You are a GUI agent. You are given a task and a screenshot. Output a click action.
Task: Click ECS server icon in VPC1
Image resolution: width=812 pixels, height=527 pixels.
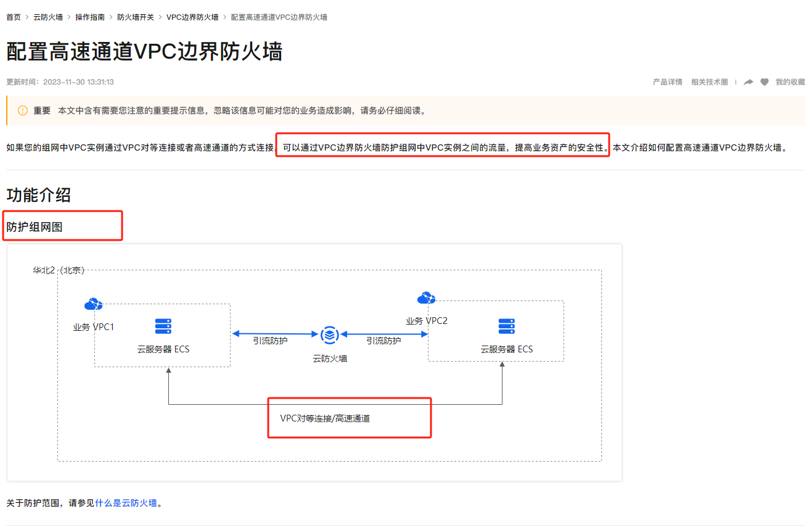pos(163,326)
